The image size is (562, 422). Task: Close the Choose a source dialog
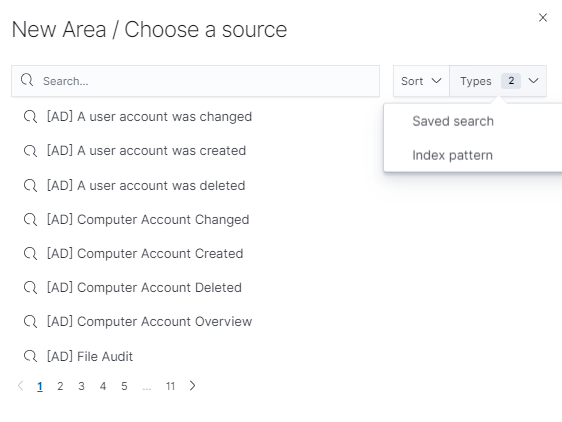tap(543, 18)
